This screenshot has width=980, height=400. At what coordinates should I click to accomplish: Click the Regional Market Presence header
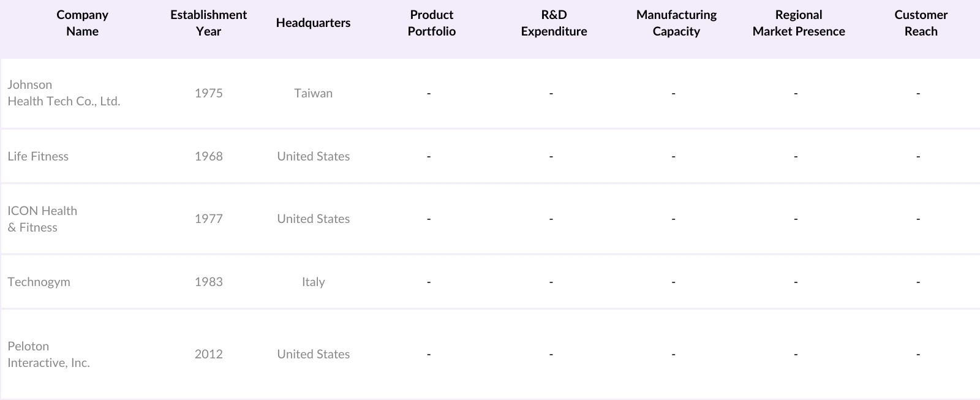(x=798, y=23)
